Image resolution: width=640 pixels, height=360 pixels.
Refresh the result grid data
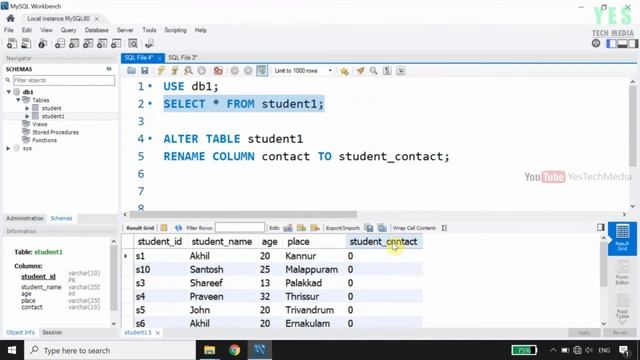178,228
